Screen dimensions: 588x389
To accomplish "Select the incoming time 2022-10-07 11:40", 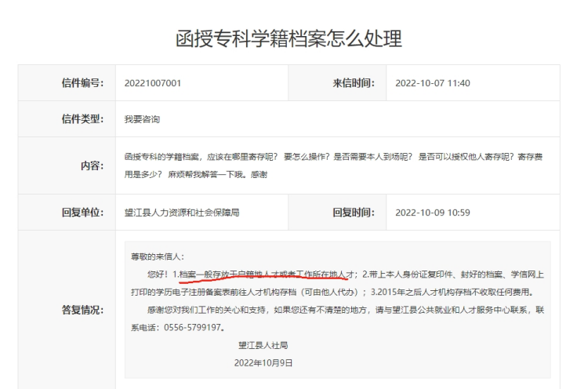I will click(432, 83).
